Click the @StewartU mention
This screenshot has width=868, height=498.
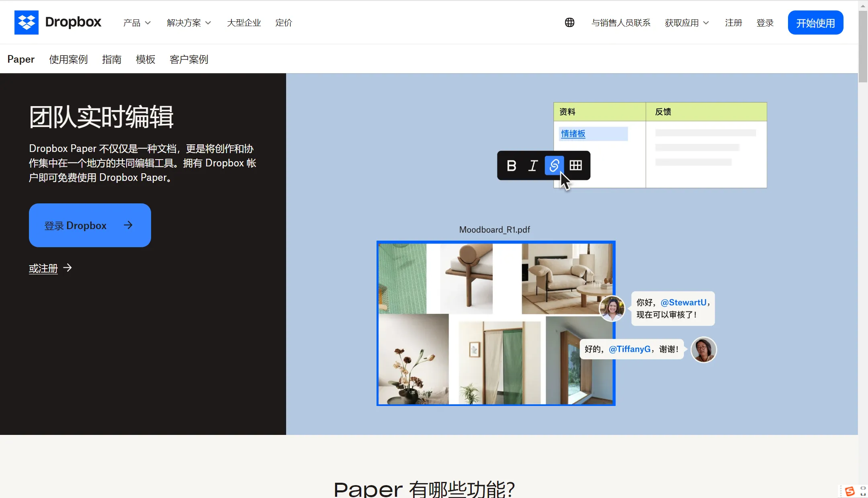coord(684,303)
